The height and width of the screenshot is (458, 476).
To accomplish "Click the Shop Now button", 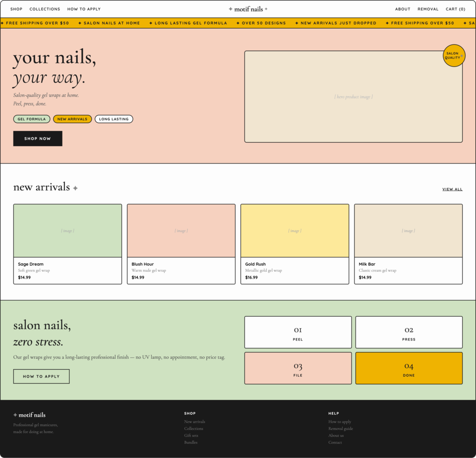I will tap(38, 138).
